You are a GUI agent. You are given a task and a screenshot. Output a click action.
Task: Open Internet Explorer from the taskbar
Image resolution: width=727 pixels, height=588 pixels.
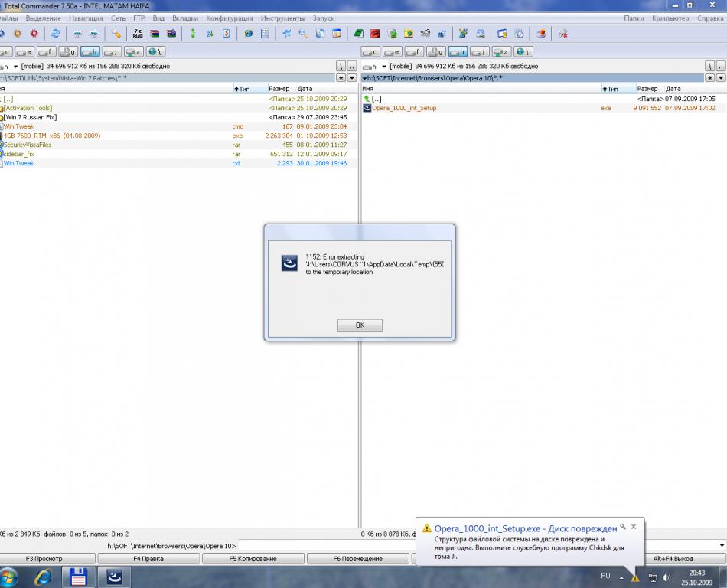[x=43, y=577]
